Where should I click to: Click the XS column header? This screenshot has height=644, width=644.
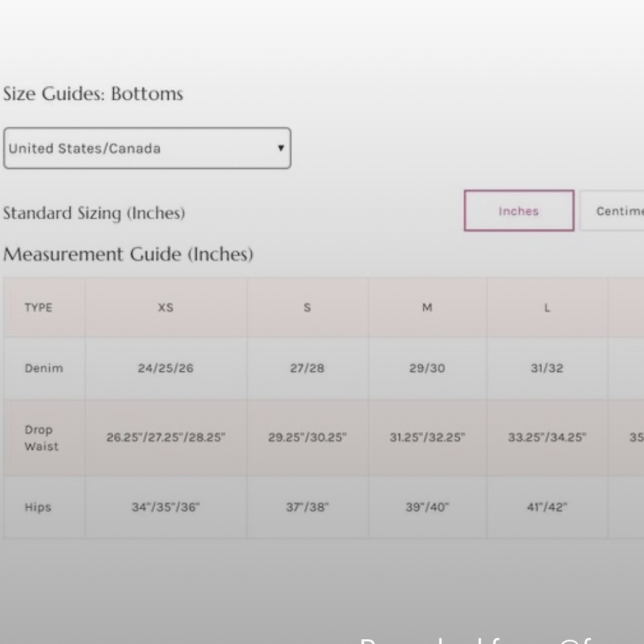166,308
